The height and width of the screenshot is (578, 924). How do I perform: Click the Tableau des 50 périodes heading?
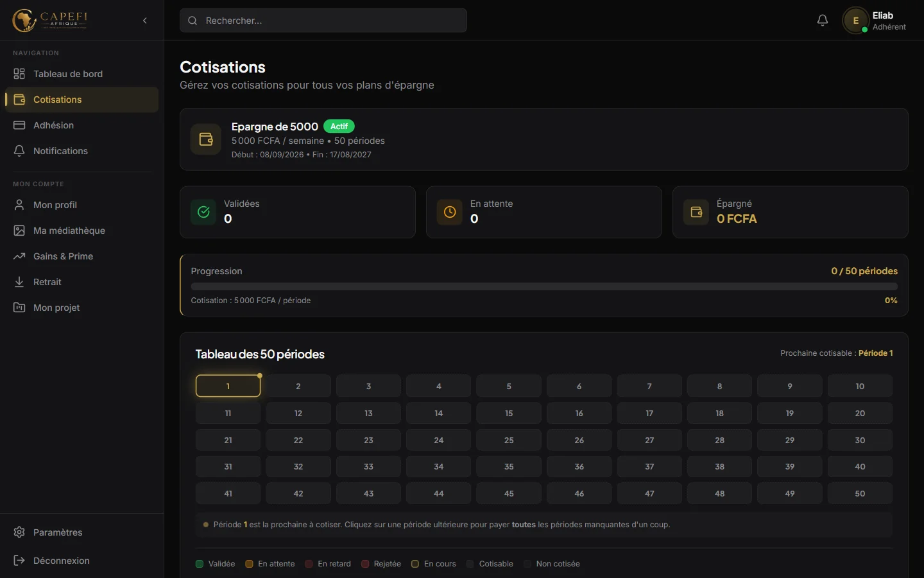[260, 355]
